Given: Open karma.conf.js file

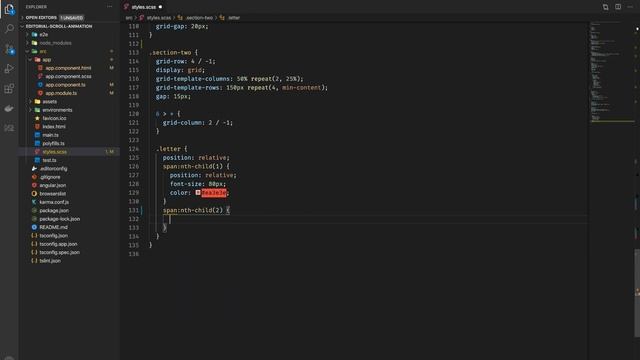Looking at the screenshot, I should tap(54, 202).
